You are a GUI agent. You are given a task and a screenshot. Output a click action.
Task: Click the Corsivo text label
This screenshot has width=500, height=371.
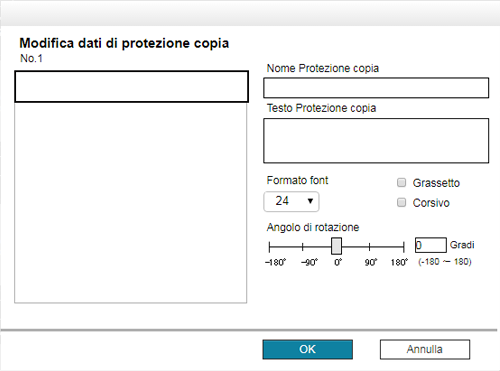tap(431, 203)
